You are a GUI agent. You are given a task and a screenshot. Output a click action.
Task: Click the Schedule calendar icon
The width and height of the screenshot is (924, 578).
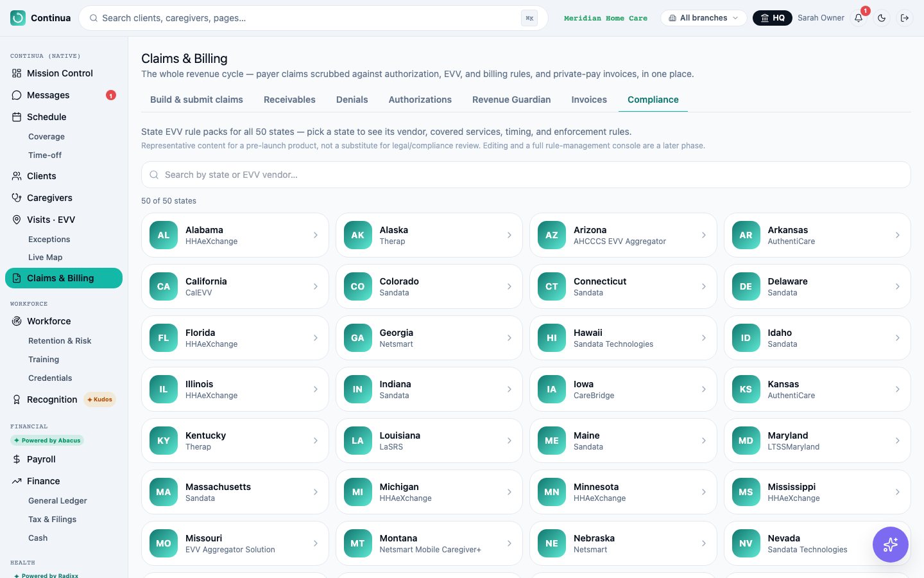point(17,117)
